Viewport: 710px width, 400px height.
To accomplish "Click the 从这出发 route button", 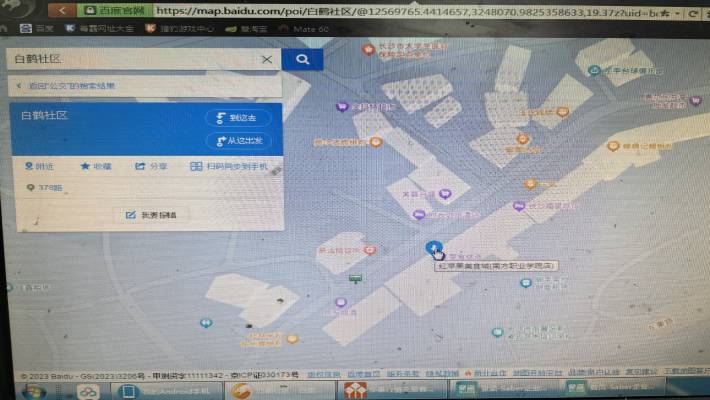I will point(240,141).
